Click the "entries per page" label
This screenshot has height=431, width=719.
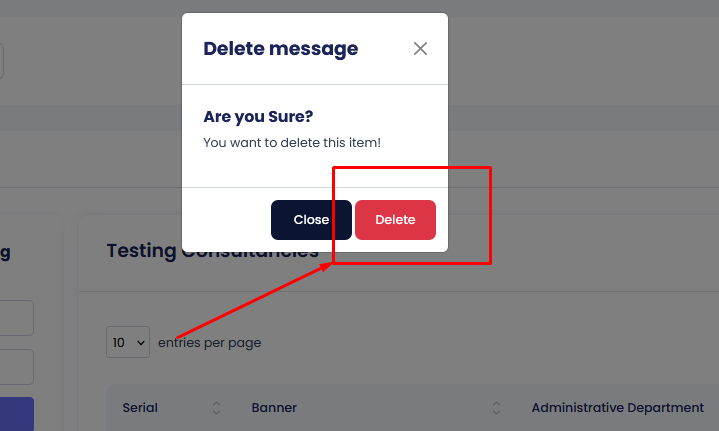(x=209, y=343)
